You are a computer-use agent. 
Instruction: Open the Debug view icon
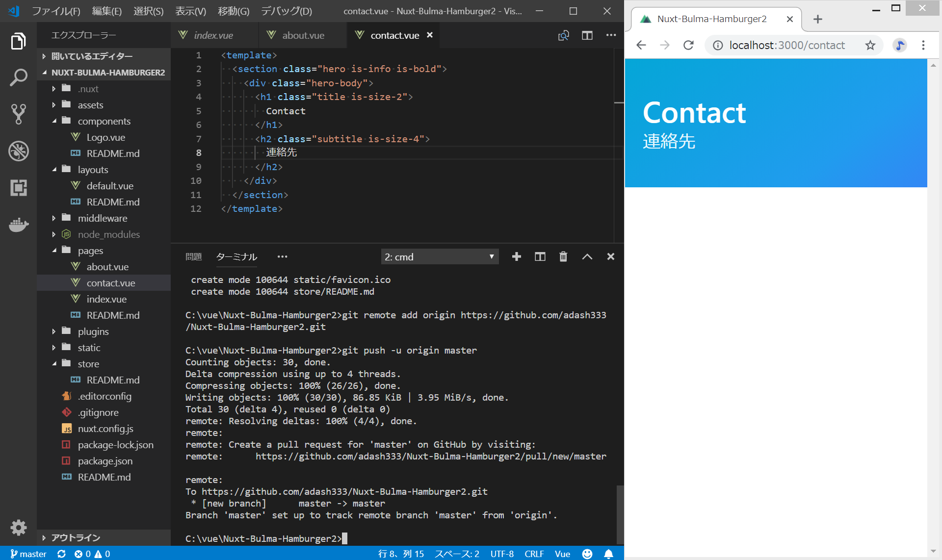pos(18,151)
